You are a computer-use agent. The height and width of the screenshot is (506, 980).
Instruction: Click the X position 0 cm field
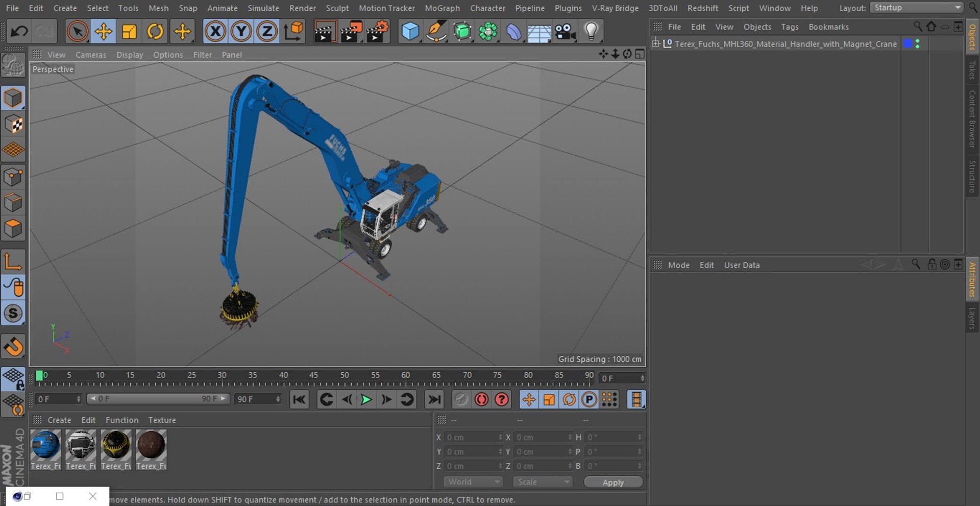point(473,438)
